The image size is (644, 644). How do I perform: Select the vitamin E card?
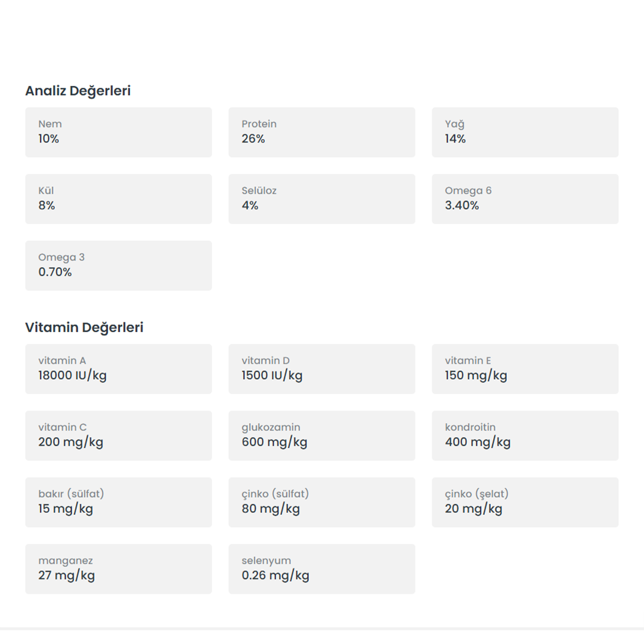click(x=525, y=369)
